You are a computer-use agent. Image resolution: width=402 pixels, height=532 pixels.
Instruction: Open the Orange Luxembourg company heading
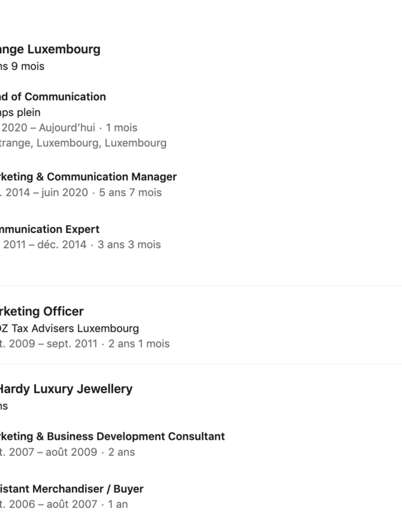click(50, 49)
